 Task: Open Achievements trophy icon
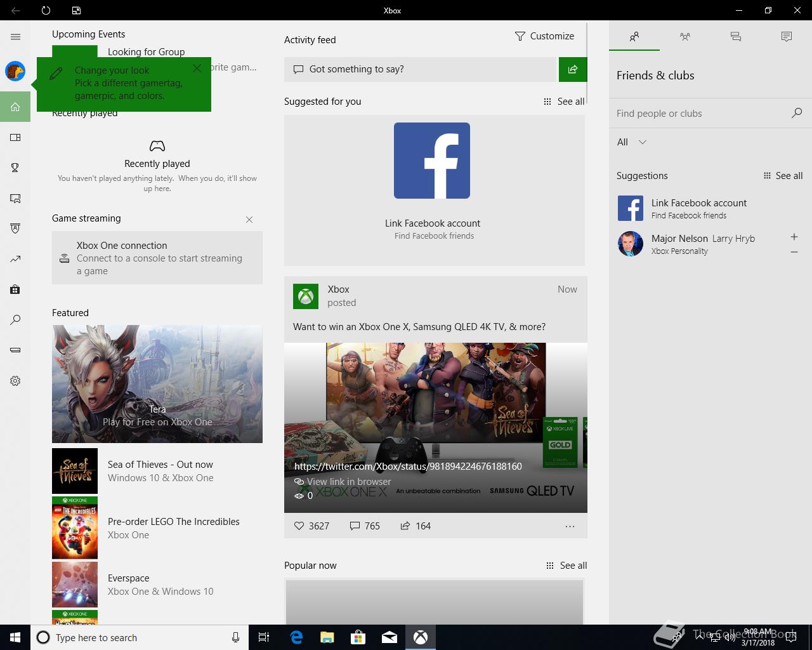tap(15, 168)
